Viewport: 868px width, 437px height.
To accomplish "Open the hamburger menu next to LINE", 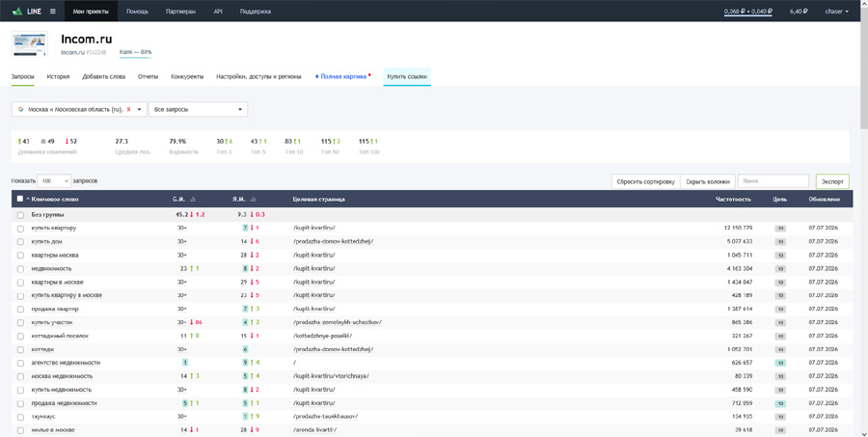I will (53, 11).
